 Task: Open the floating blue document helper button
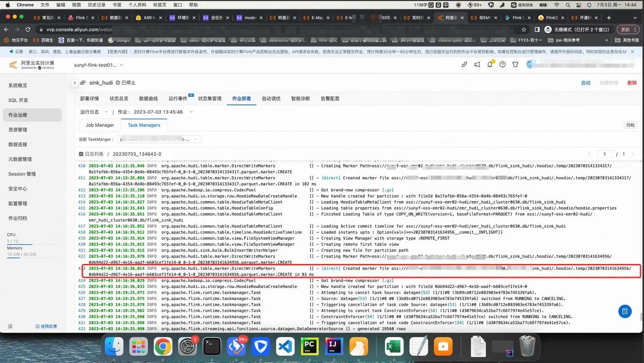point(625,311)
